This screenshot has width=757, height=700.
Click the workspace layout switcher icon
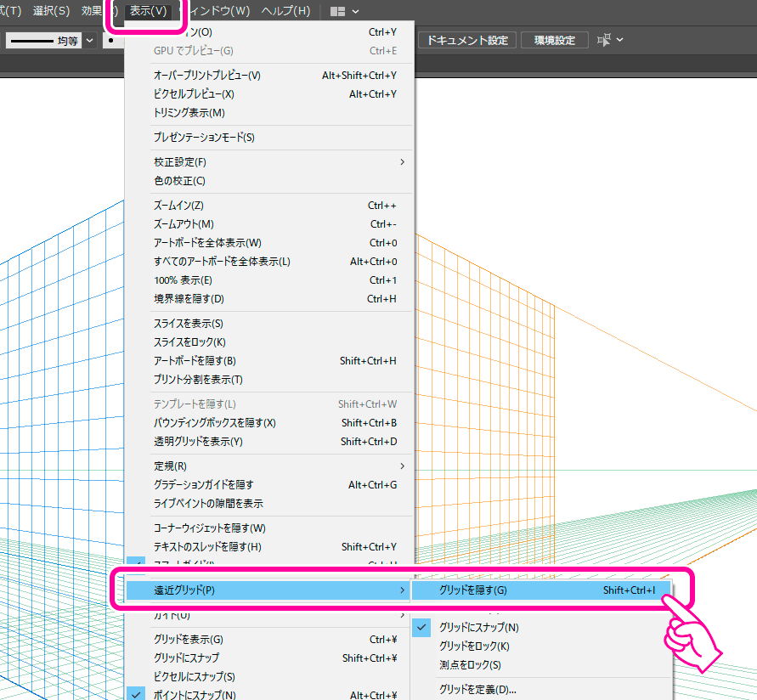(x=337, y=12)
